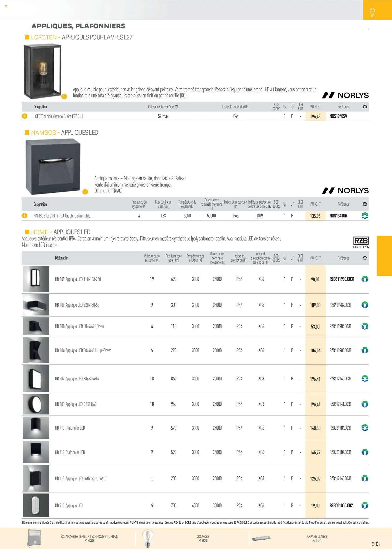Open the Sources P. 636 footer link
This screenshot has width=392, height=549.
click(x=203, y=538)
